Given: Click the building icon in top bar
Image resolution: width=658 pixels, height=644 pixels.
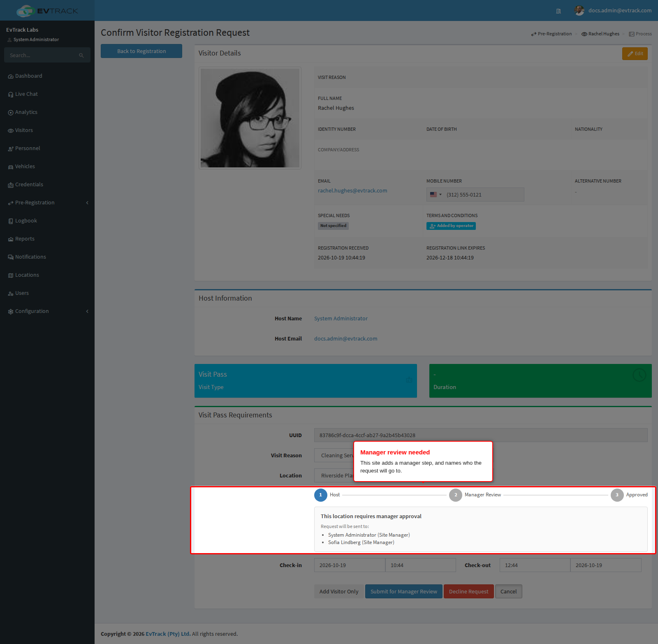Looking at the screenshot, I should pos(558,11).
